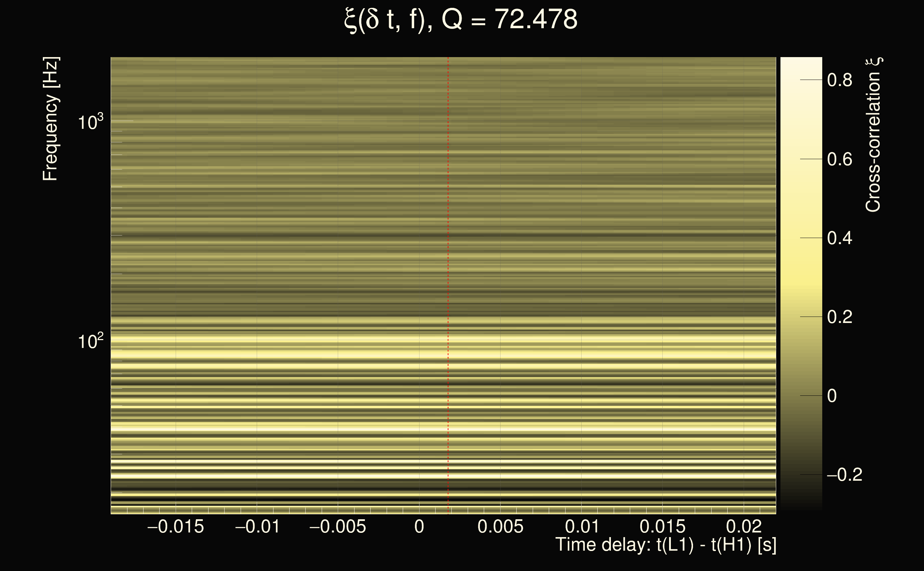This screenshot has width=924, height=571.
Task: Click the 0.2 colorbar tick label
Action: 839,317
